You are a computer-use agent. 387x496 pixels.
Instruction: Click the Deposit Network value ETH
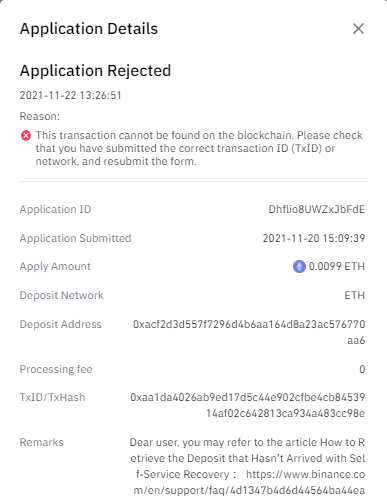coord(355,295)
